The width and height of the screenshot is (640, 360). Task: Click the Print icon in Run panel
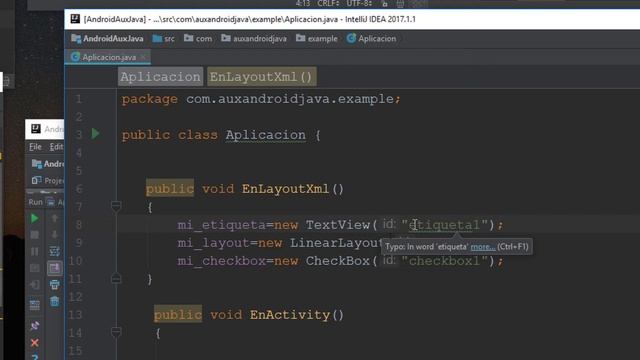pos(54,284)
